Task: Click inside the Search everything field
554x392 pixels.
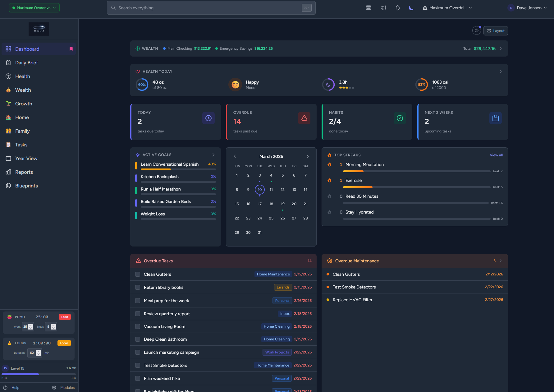Action: coord(211,8)
